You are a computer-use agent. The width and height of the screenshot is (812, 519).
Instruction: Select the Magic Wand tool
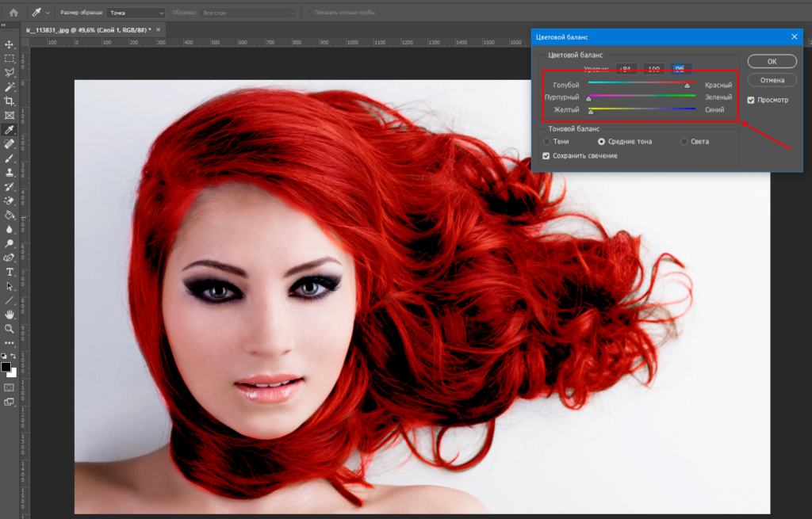coord(10,87)
